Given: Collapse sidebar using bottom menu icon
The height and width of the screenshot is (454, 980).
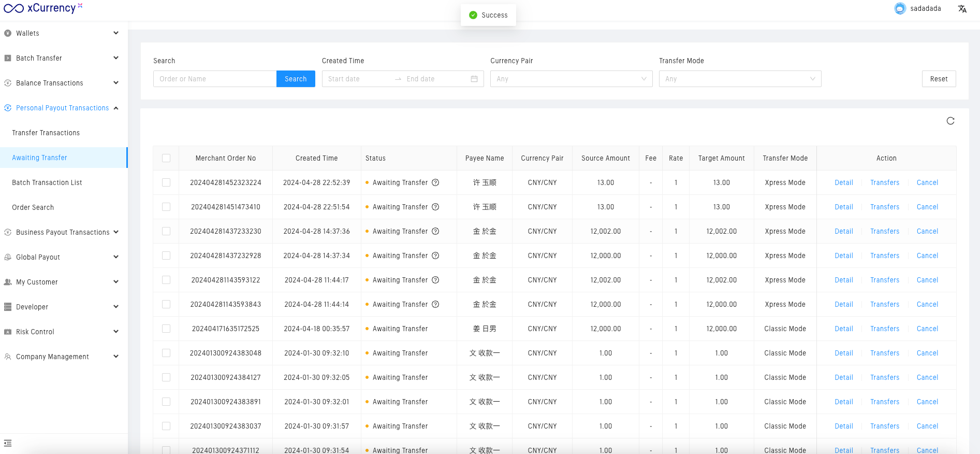Looking at the screenshot, I should 8,443.
